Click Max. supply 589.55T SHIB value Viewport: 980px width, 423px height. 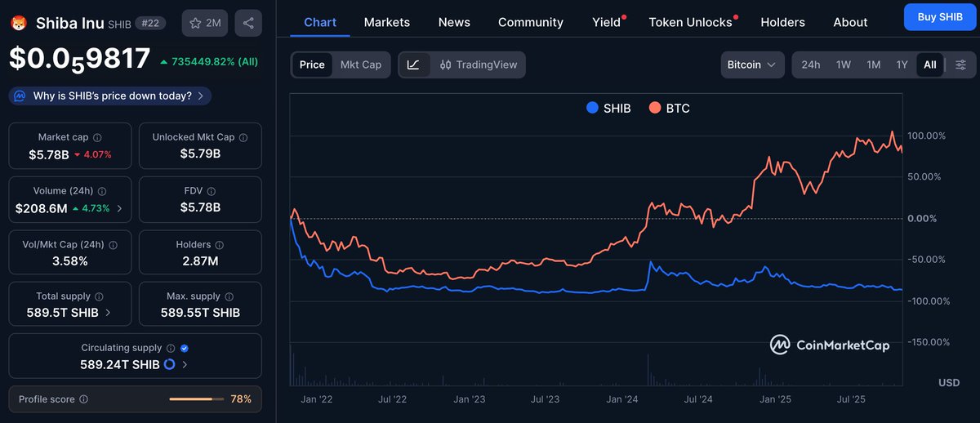pyautogui.click(x=200, y=313)
